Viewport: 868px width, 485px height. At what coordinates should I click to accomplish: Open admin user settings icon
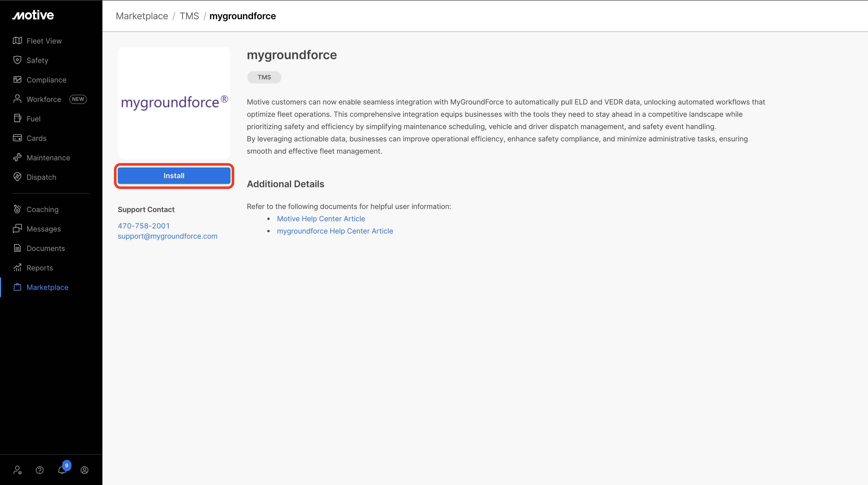pyautogui.click(x=17, y=470)
